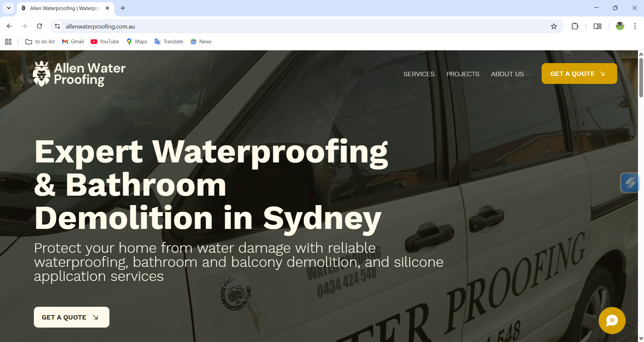Click the page's vertical scrollbar thumb

point(641,77)
